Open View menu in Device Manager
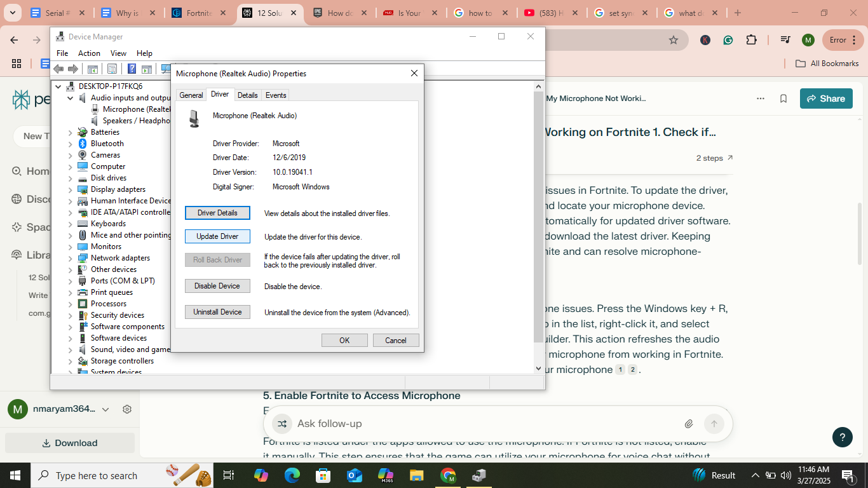The height and width of the screenshot is (488, 868). click(x=118, y=53)
